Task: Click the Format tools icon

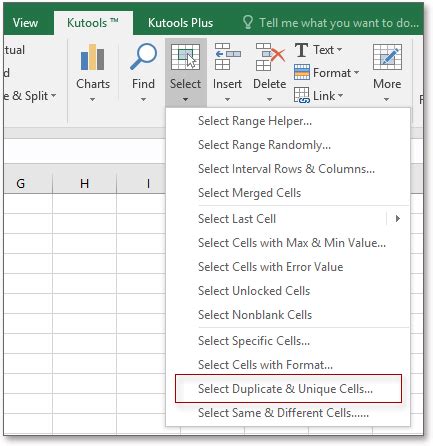Action: pos(302,72)
